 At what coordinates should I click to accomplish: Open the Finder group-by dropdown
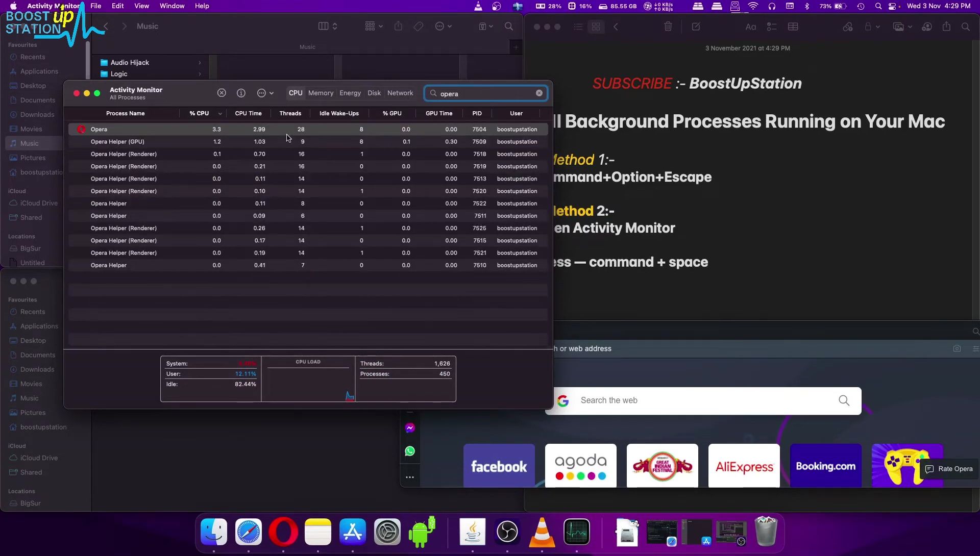(374, 27)
